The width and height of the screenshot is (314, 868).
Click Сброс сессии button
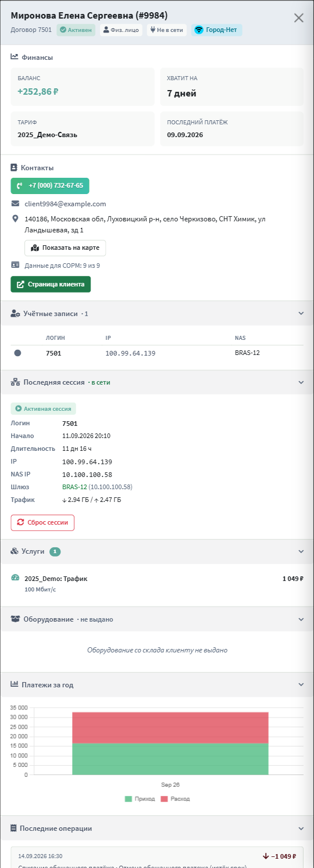pos(42,522)
